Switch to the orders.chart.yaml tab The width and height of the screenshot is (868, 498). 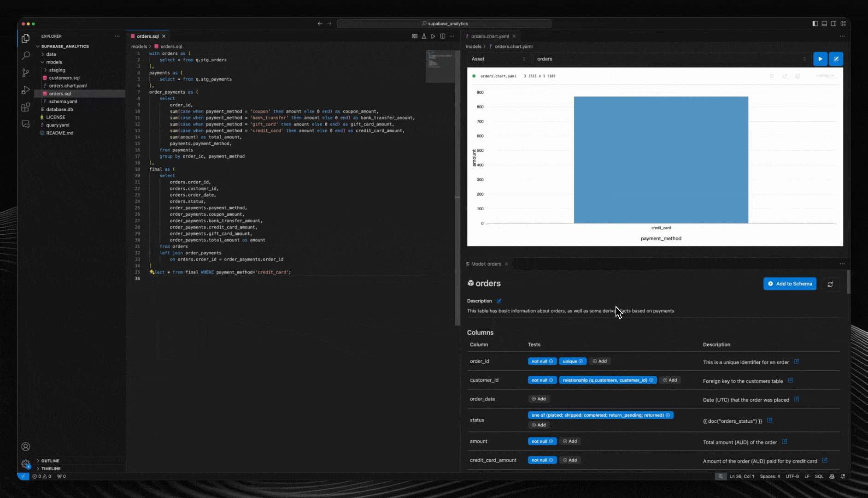[x=490, y=36]
